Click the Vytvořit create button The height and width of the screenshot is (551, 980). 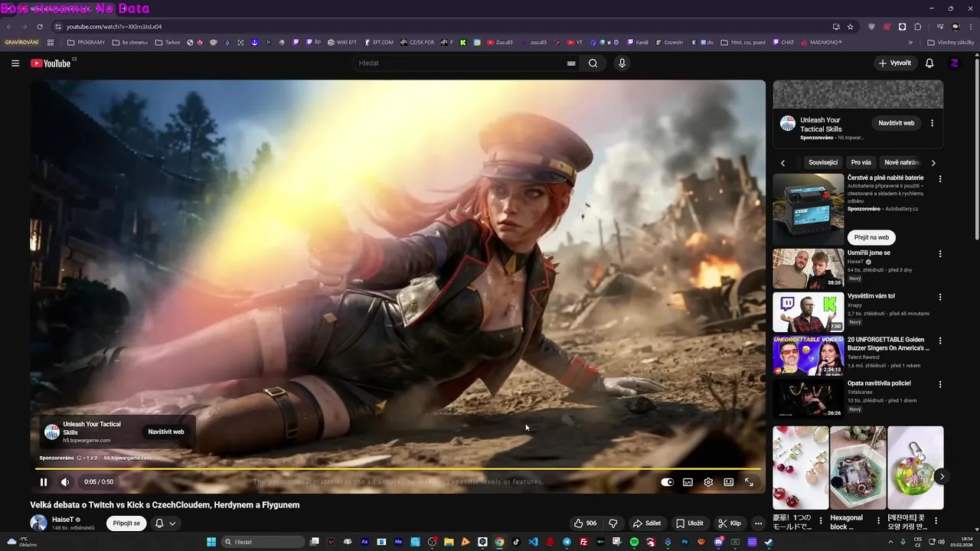[x=895, y=63]
